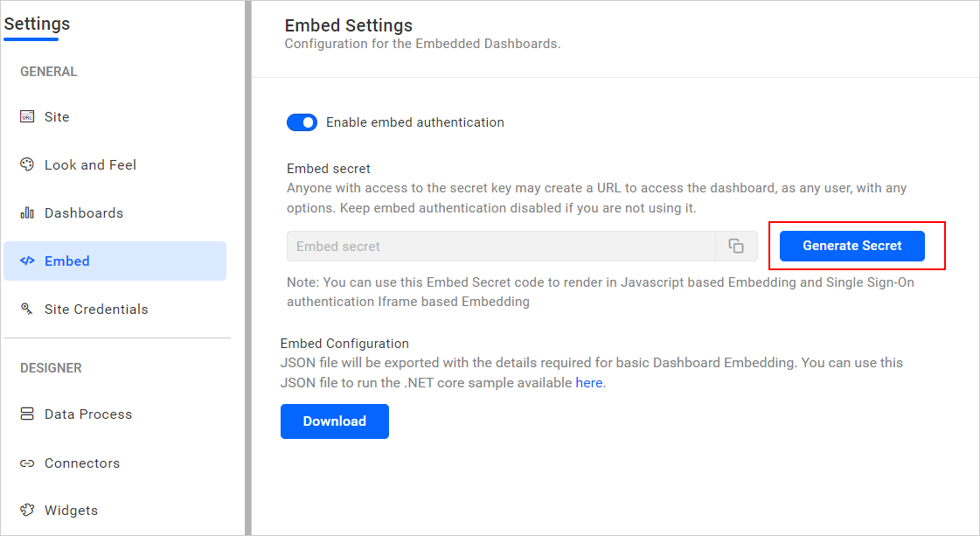Screen dimensions: 980x536
Task: Click the Site Credentials key icon
Action: pos(27,310)
